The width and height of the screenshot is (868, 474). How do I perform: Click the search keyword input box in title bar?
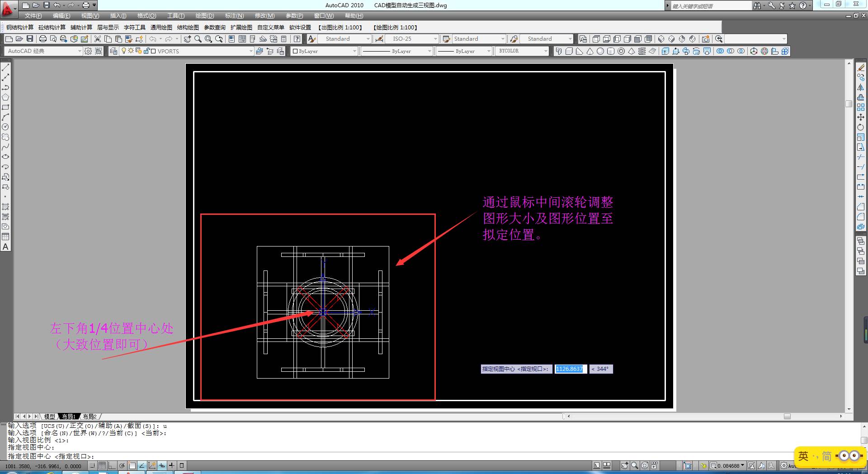[x=710, y=6]
